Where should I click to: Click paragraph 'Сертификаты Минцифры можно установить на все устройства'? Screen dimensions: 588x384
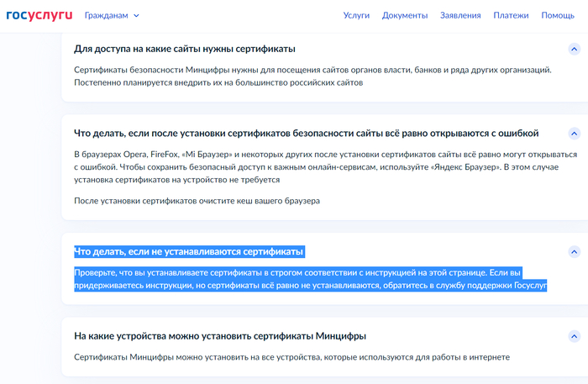291,357
